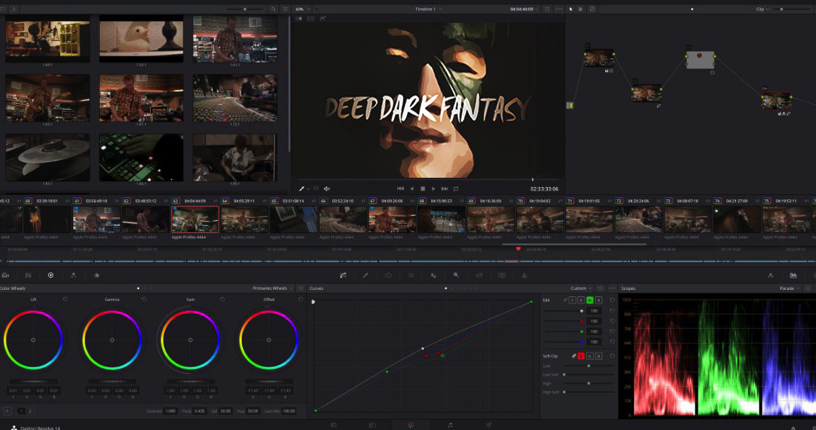
Task: Reset all curves with the reset icon
Action: 600,288
